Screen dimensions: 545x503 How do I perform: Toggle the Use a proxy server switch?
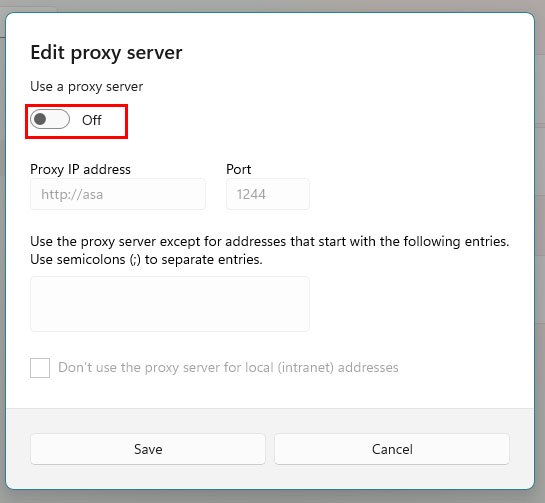[x=50, y=119]
